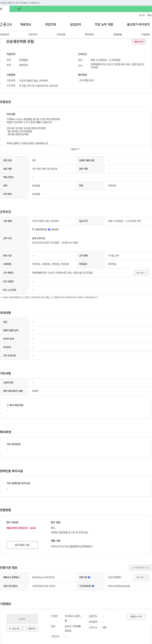Jump to 근무조건 section tab
This screenshot has width=152, height=644.
[x=33, y=34]
